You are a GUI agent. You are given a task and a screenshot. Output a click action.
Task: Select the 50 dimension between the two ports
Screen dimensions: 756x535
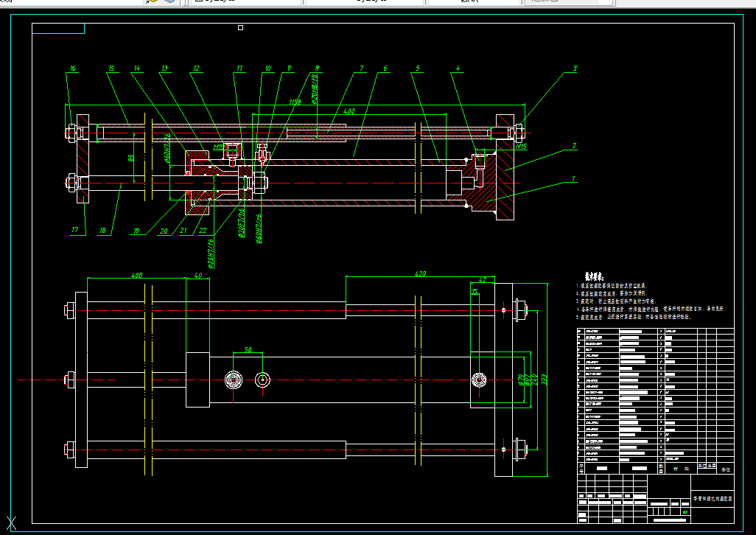tap(248, 350)
